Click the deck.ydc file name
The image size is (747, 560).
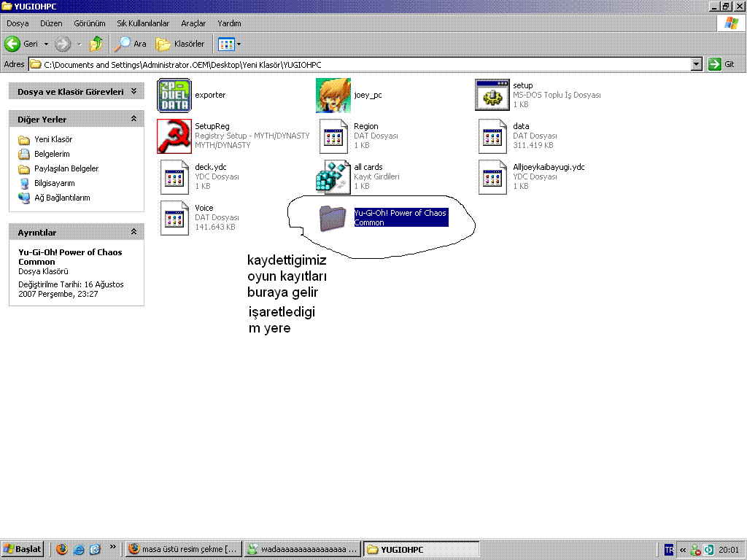click(211, 167)
